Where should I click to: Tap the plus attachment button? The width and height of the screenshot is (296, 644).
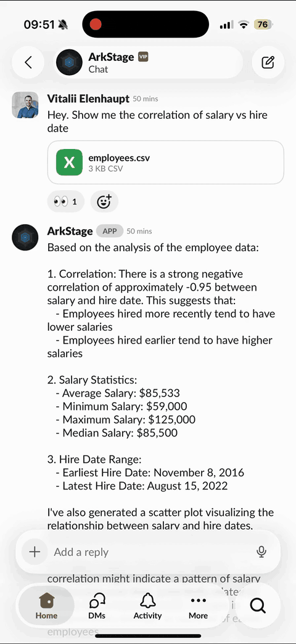pyautogui.click(x=35, y=552)
